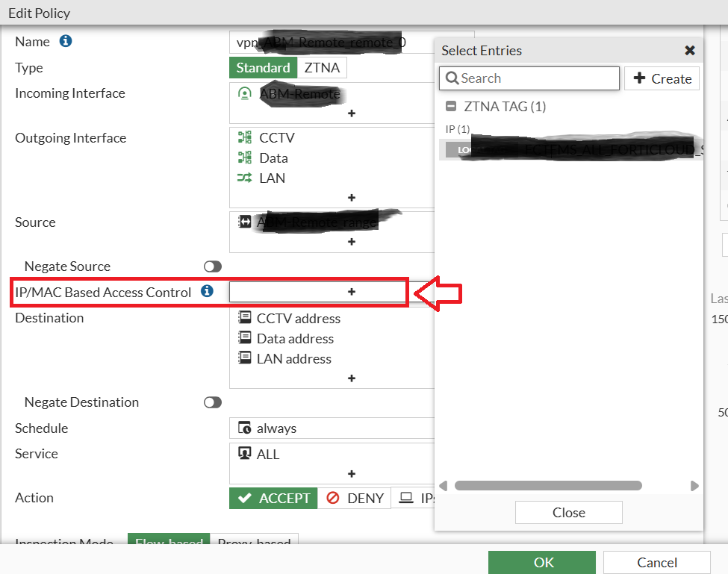The height and width of the screenshot is (574, 728).
Task: Toggle the Negate Source switch
Action: pyautogui.click(x=213, y=266)
